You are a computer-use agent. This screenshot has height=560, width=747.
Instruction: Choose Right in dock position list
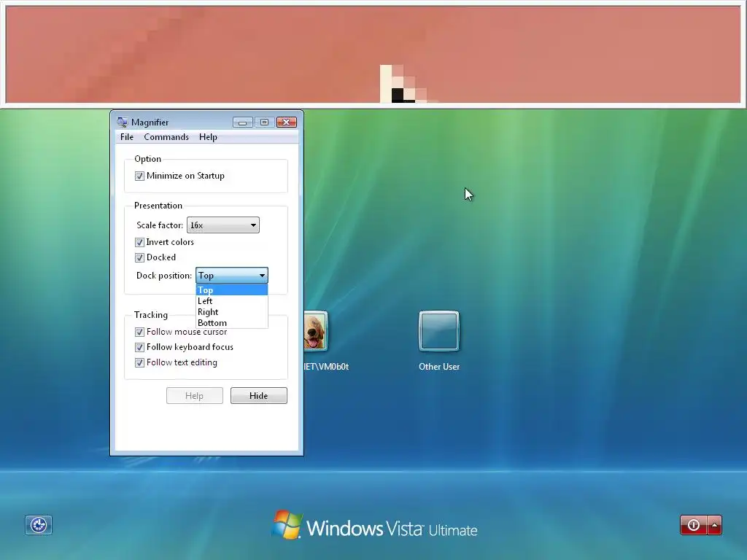(231, 312)
